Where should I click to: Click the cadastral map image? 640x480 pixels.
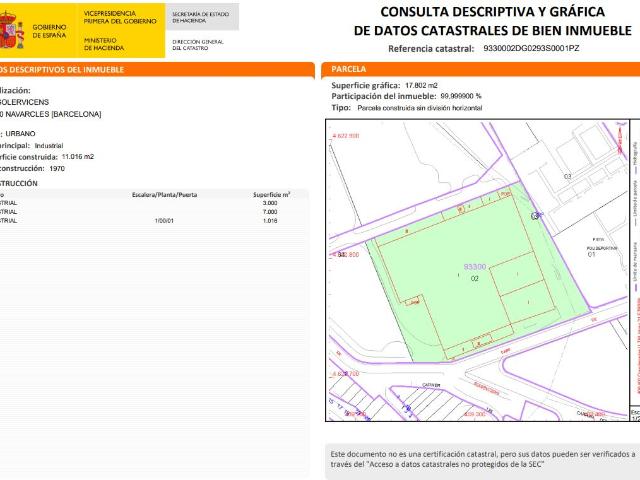[x=478, y=270]
